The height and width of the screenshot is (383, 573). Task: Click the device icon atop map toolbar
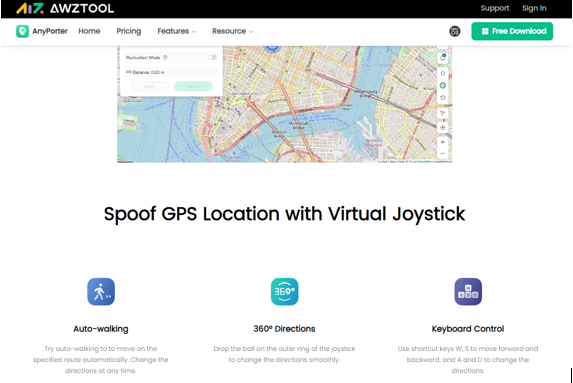[x=443, y=57]
